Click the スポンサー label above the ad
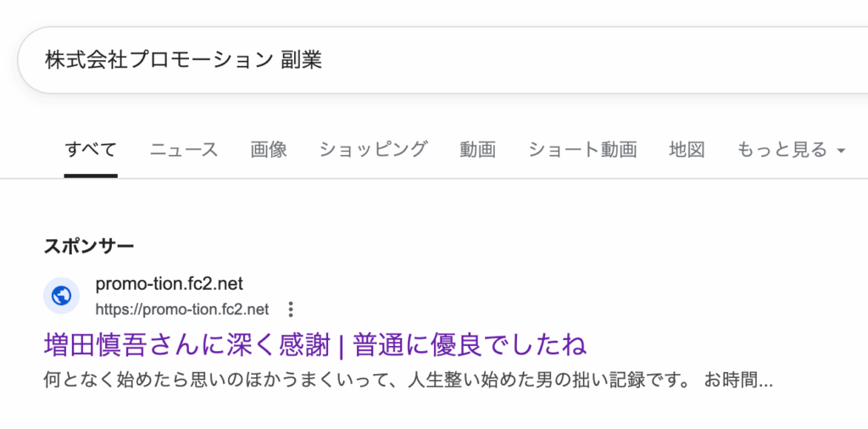 88,246
